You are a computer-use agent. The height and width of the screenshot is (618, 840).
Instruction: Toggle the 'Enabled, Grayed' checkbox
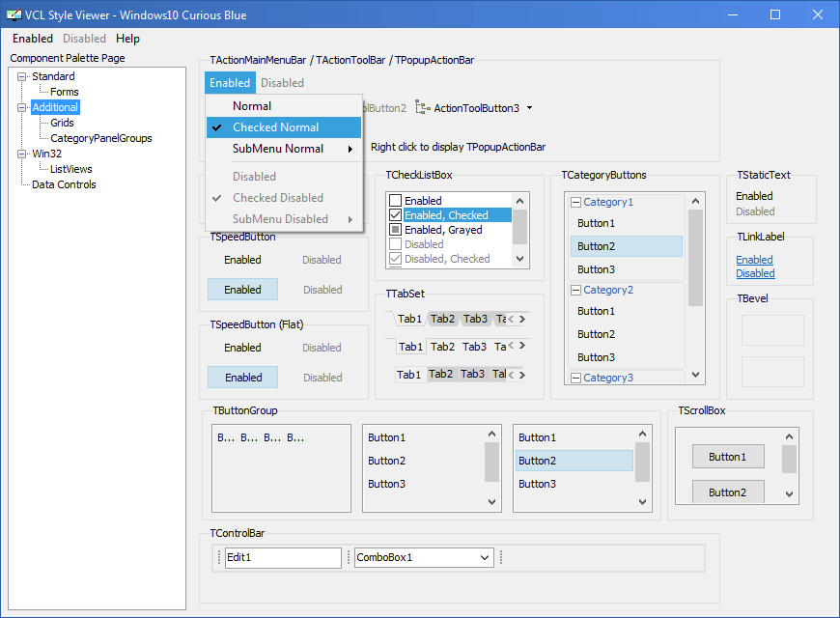[395, 230]
